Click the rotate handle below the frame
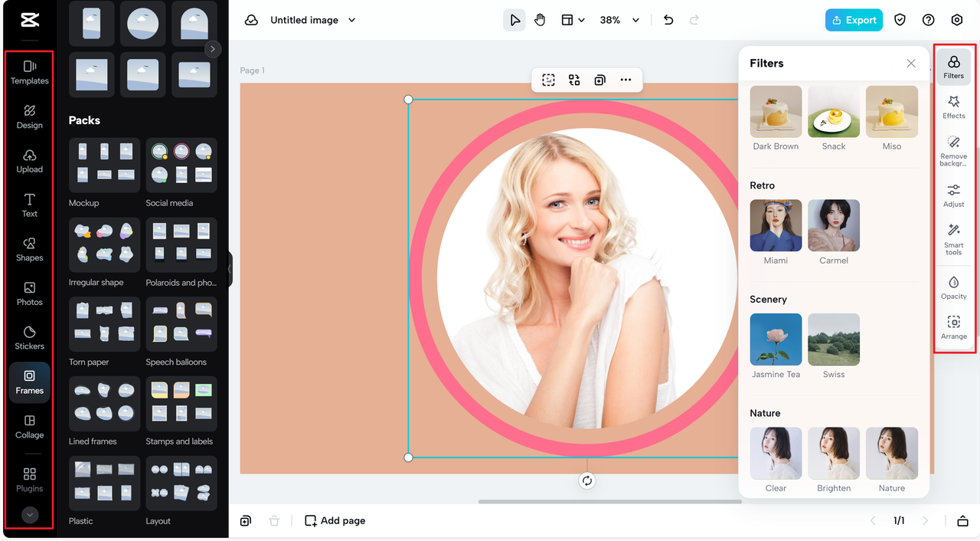 [x=587, y=480]
